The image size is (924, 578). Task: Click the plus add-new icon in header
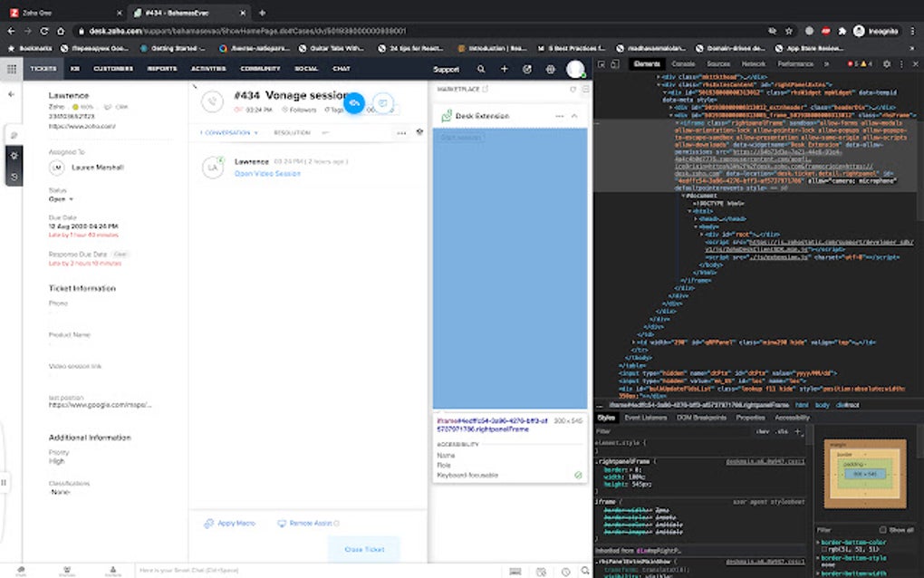point(505,69)
